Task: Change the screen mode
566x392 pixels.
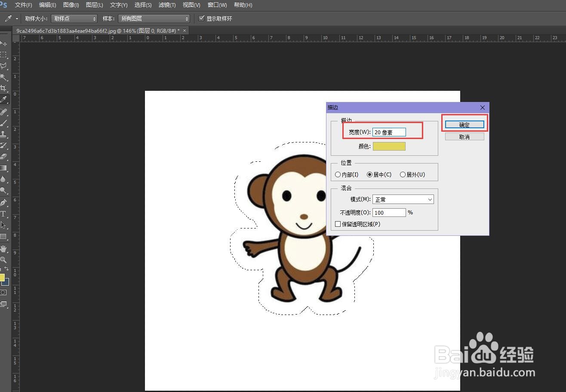Action: point(3,304)
